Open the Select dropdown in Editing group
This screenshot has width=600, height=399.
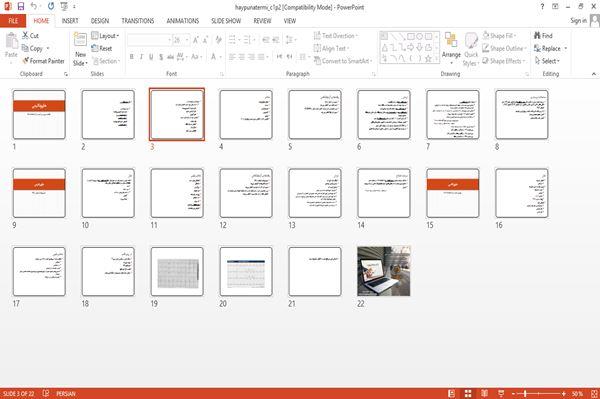coord(547,61)
